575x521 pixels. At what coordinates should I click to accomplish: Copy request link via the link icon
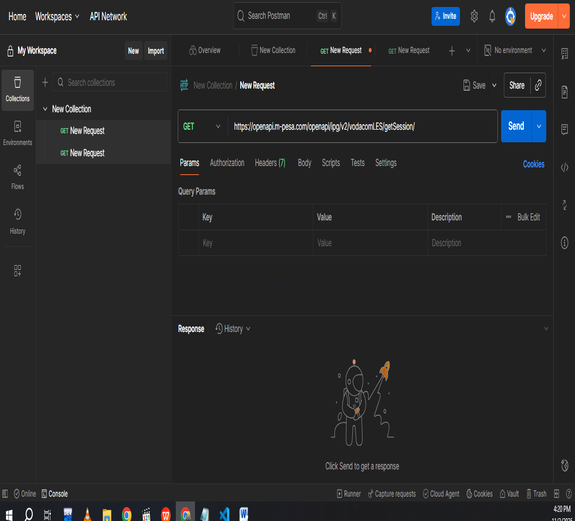tap(538, 85)
